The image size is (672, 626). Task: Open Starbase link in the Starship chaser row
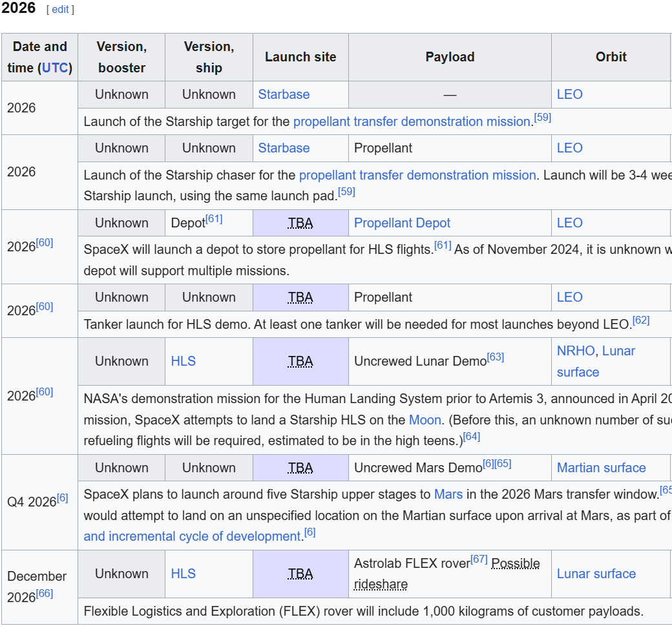coord(284,148)
